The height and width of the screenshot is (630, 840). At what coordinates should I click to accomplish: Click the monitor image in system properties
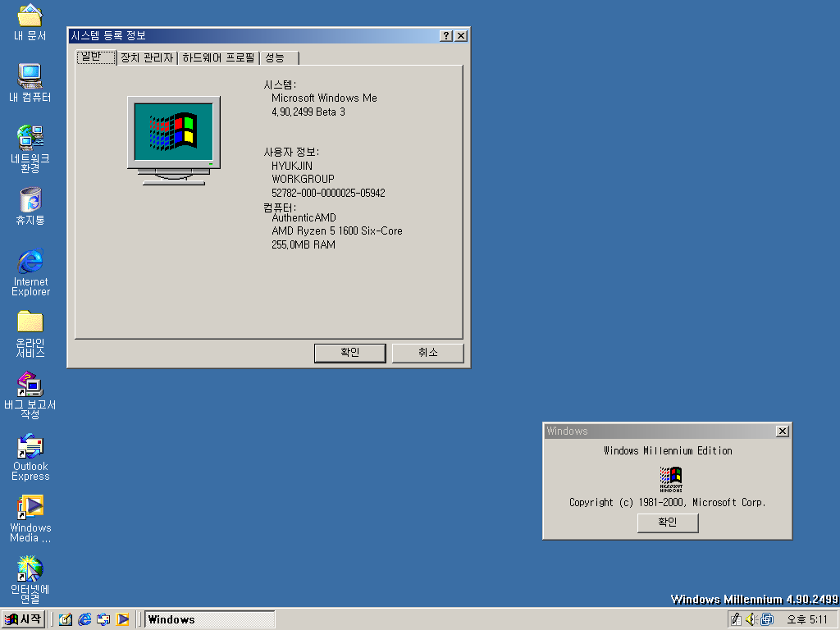point(174,141)
